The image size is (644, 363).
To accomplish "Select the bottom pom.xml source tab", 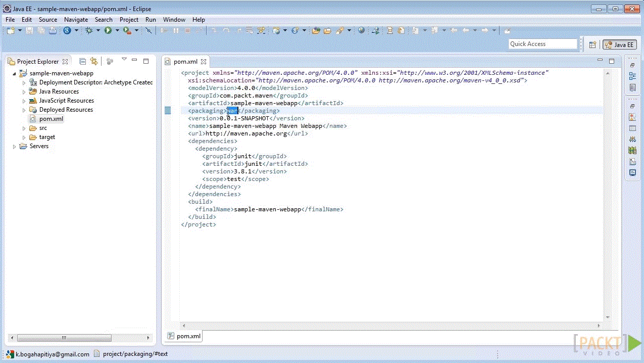I will [184, 336].
